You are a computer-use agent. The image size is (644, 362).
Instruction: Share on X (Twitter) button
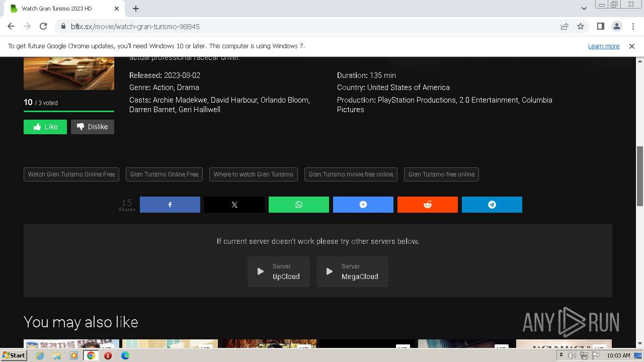click(234, 205)
